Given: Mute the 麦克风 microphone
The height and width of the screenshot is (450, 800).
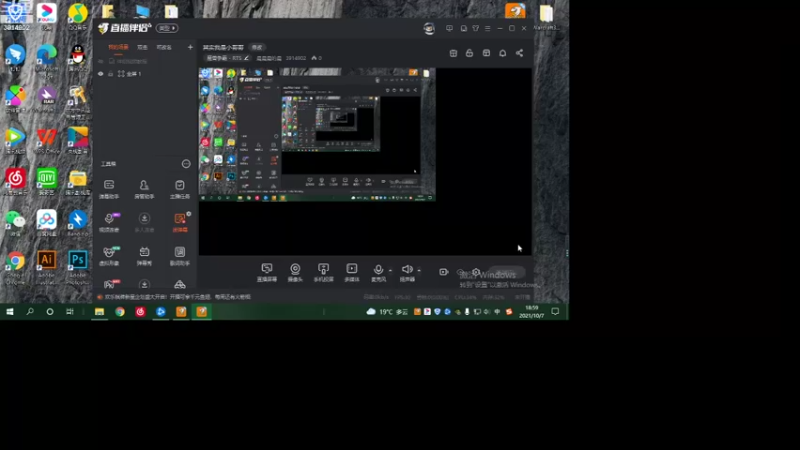Looking at the screenshot, I should 378,272.
